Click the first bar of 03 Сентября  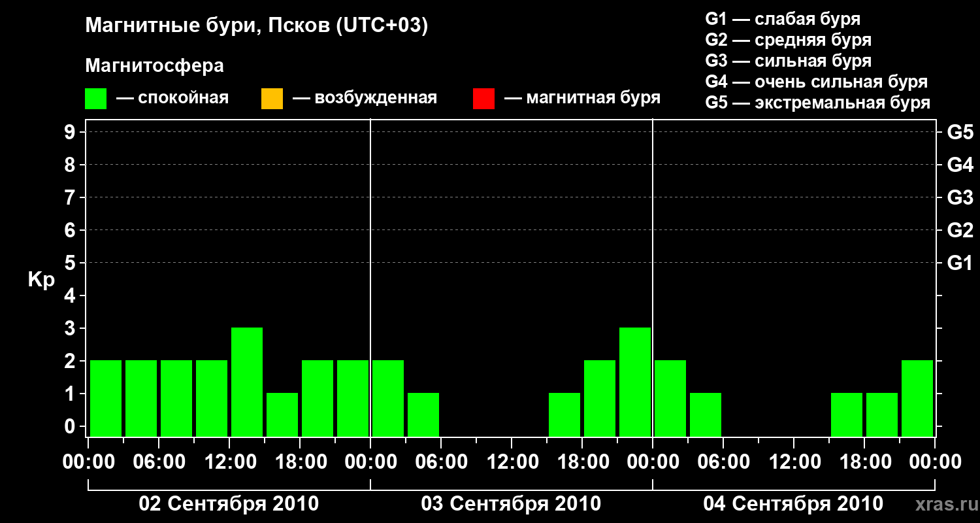[x=388, y=398]
